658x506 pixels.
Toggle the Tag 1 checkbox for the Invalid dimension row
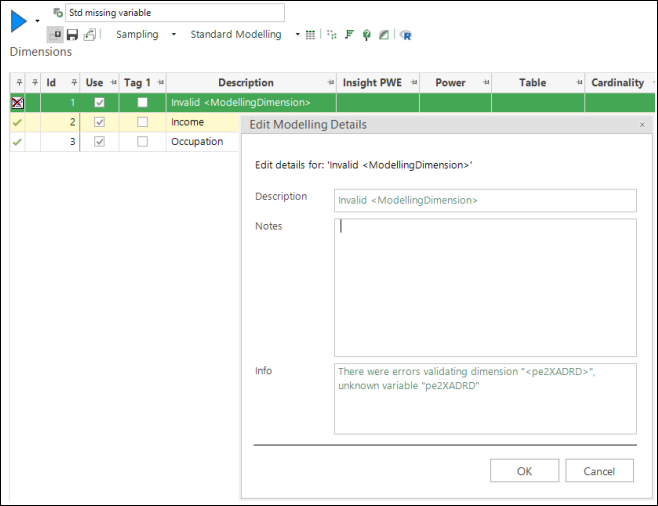143,102
